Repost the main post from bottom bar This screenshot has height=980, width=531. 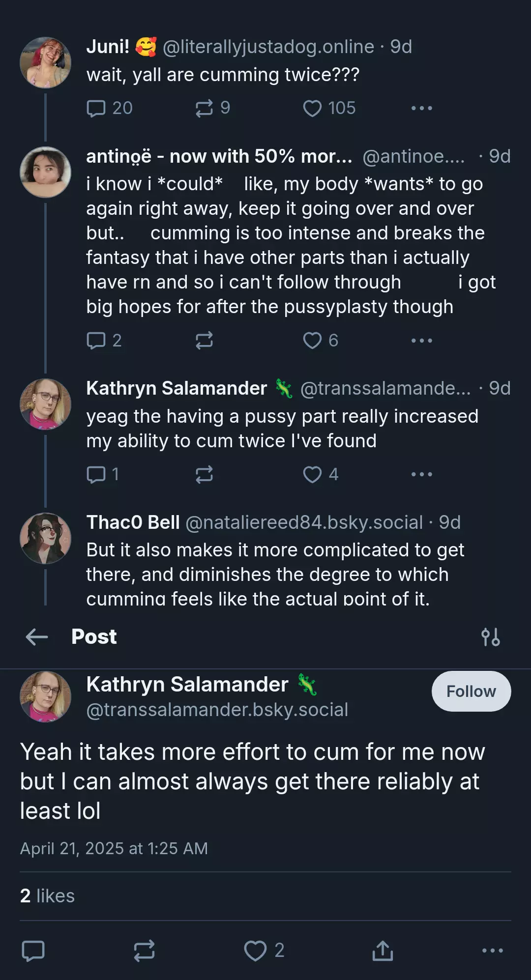pos(145,951)
